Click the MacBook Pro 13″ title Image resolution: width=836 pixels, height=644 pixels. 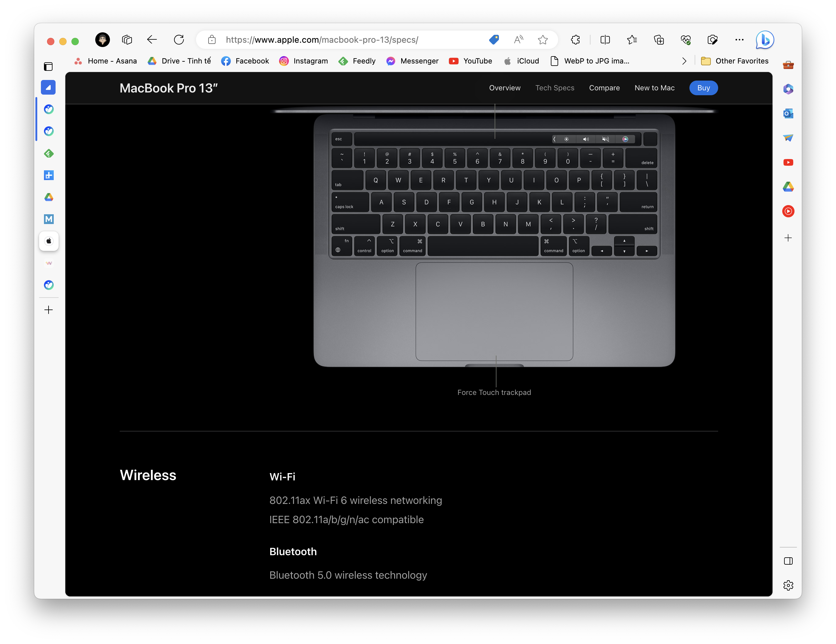(x=169, y=89)
